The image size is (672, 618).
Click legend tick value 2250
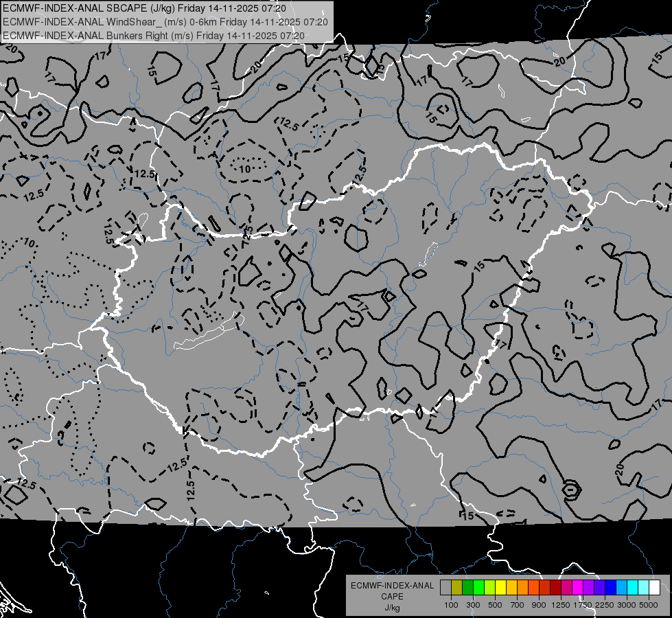(x=604, y=605)
